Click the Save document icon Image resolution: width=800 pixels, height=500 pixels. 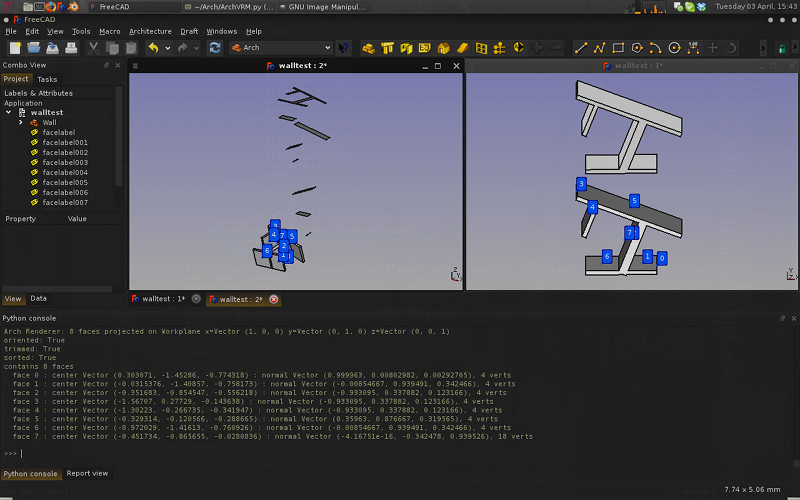(53, 48)
